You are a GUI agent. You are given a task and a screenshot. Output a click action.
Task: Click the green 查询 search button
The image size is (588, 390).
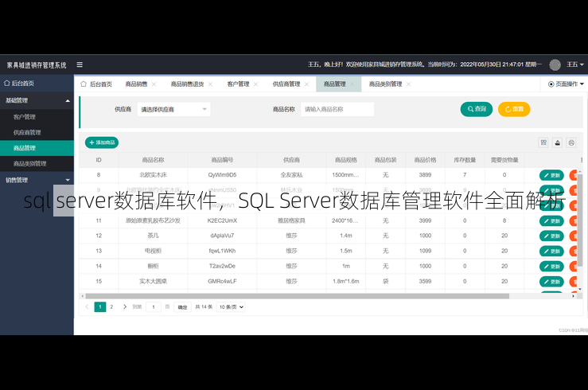(477, 109)
